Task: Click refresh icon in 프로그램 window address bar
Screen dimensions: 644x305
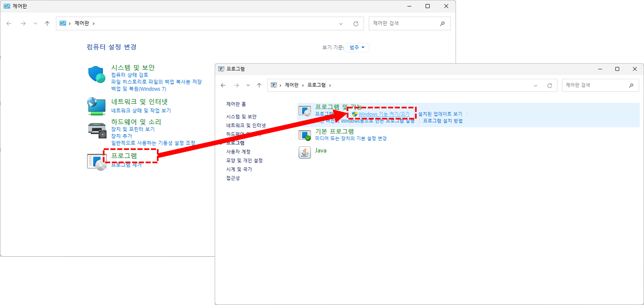Action: click(549, 86)
